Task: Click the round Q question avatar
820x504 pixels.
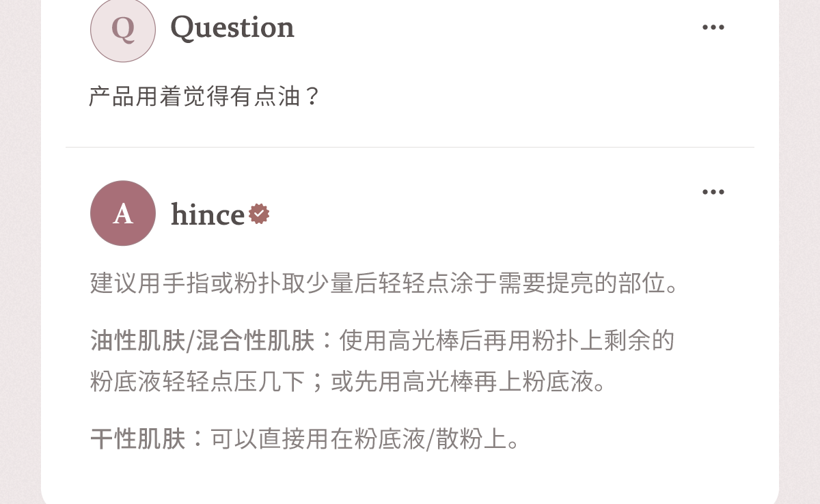Action: pos(123,29)
